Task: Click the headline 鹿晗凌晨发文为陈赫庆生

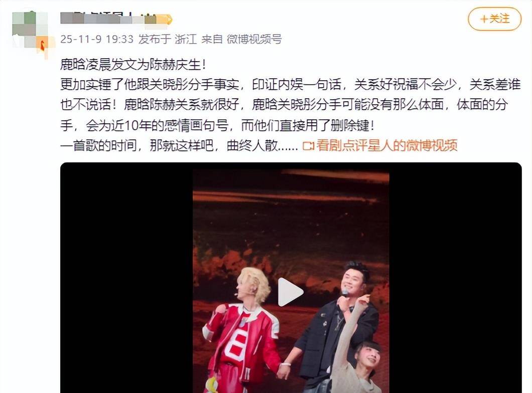Action: [x=133, y=64]
